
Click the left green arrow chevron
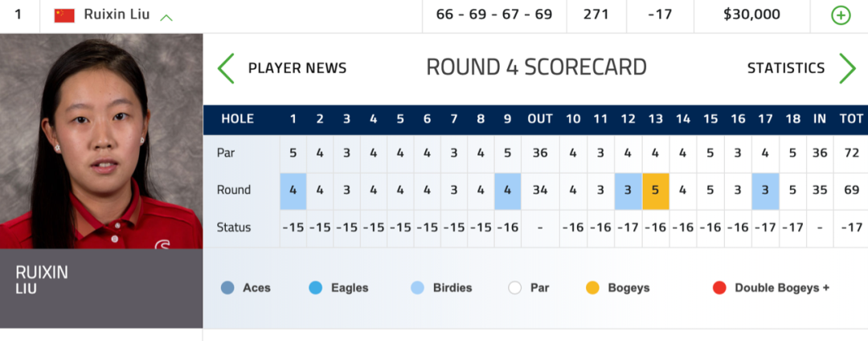pos(226,68)
